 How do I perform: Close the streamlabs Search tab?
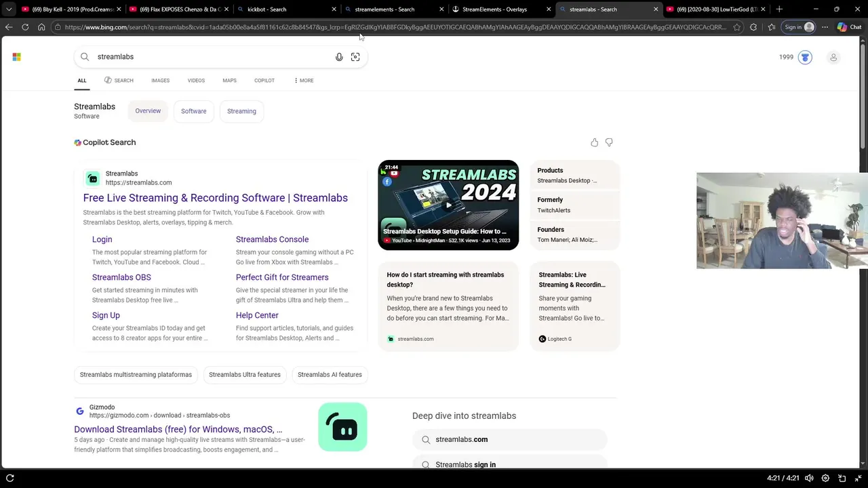pyautogui.click(x=656, y=9)
